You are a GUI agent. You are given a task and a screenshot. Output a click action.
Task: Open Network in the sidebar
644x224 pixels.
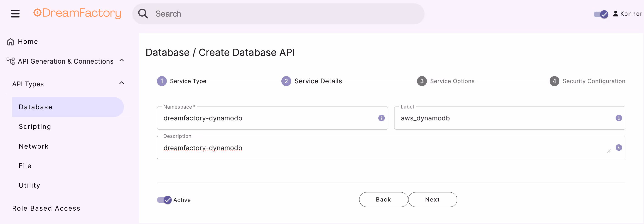(x=34, y=146)
